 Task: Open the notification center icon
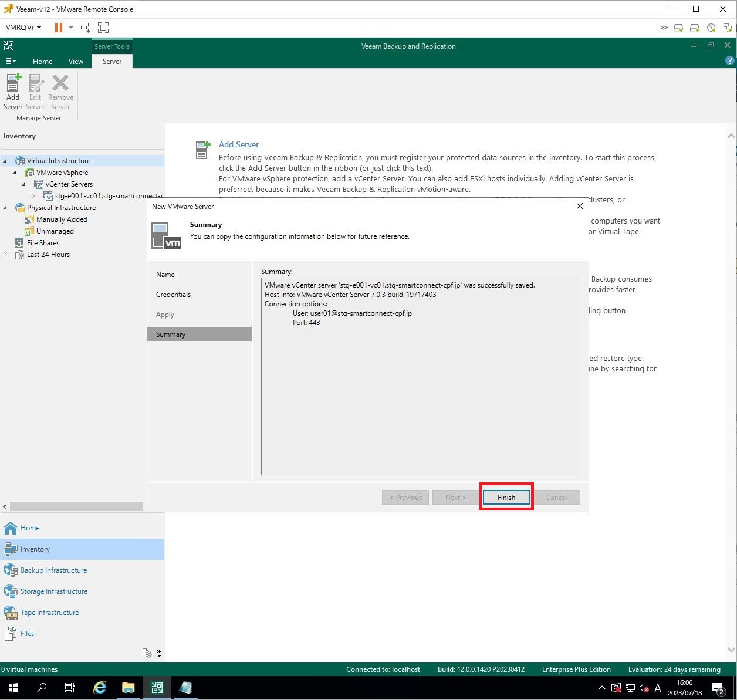pos(718,688)
